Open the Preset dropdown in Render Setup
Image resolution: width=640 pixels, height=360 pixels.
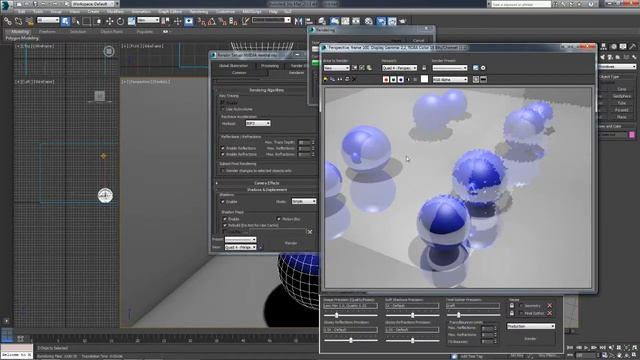click(240, 240)
